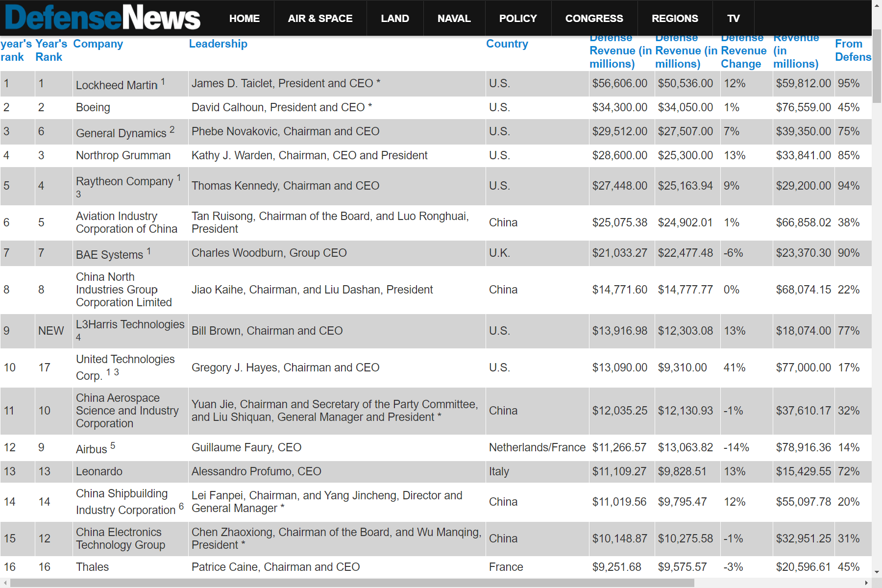Screen dimensions: 882x588
Task: Click the Italy country cell
Action: click(537, 471)
